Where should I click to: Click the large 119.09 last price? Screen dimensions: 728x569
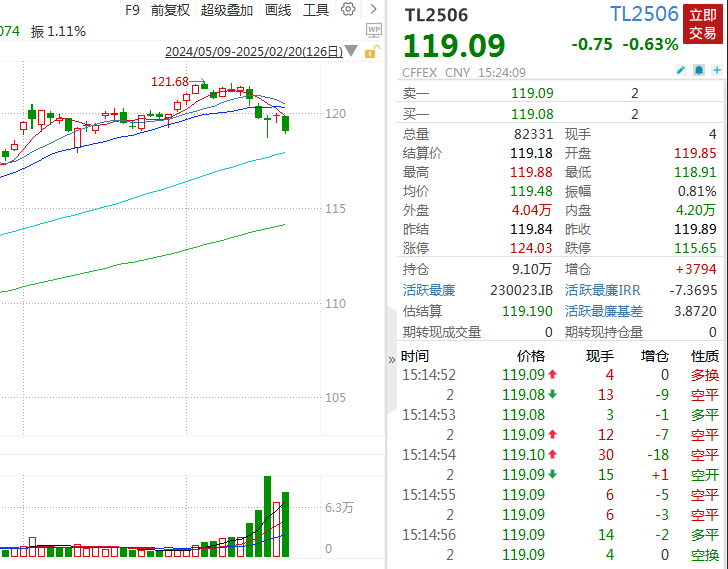pyautogui.click(x=454, y=46)
